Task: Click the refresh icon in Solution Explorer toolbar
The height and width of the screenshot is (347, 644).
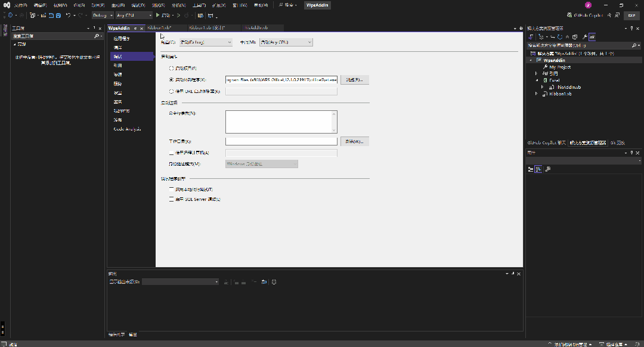Action: click(560, 37)
